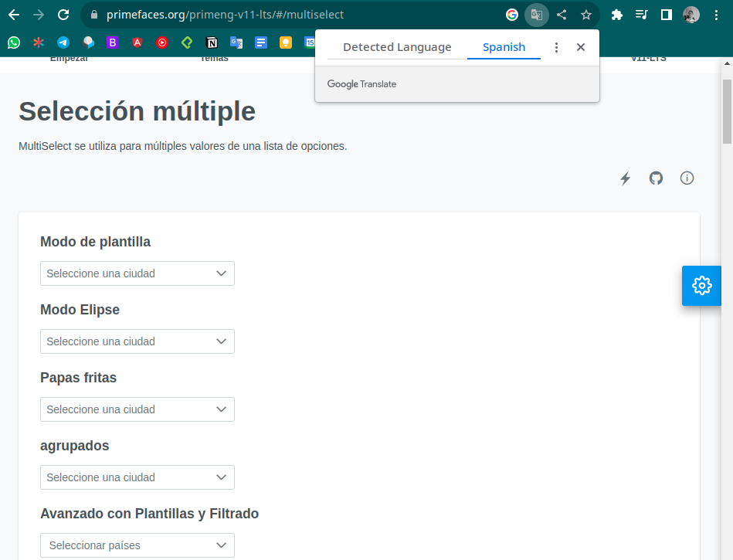Open the browser extensions puzzle icon
The image size is (733, 560).
[616, 15]
